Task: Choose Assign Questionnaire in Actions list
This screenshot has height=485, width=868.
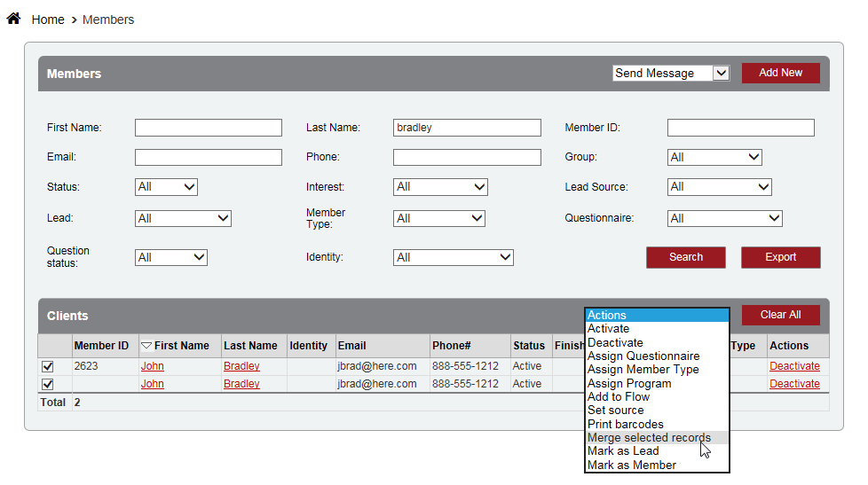Action: click(643, 356)
